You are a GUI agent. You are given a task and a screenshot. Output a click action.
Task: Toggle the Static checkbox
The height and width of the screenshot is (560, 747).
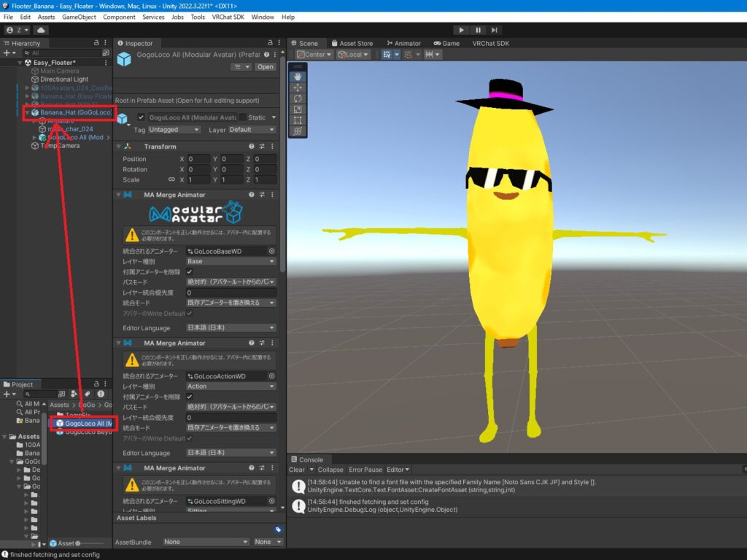243,117
